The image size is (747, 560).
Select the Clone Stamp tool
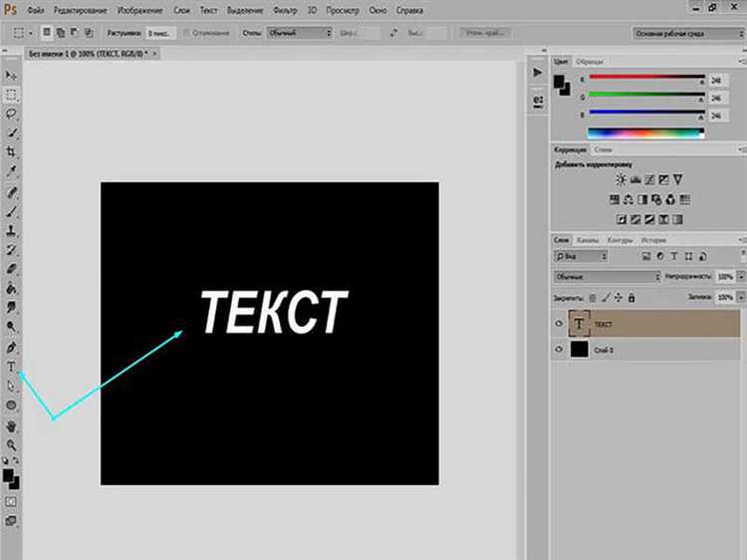tap(11, 230)
